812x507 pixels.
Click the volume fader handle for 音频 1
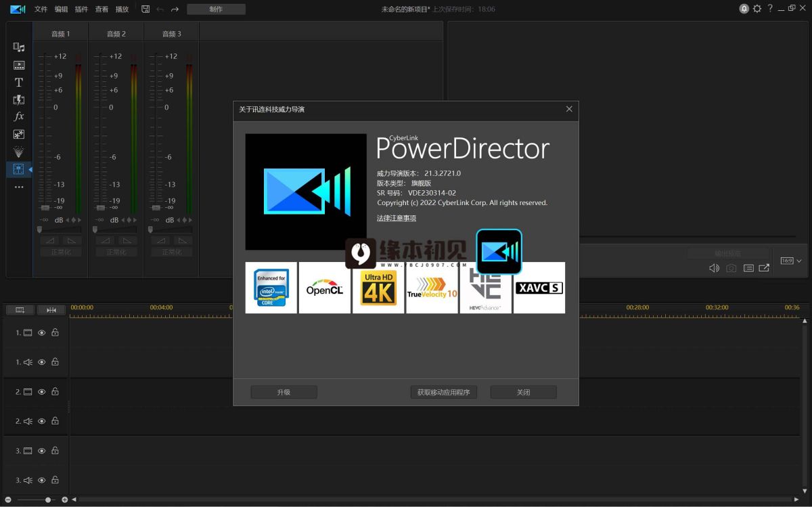[x=45, y=208]
